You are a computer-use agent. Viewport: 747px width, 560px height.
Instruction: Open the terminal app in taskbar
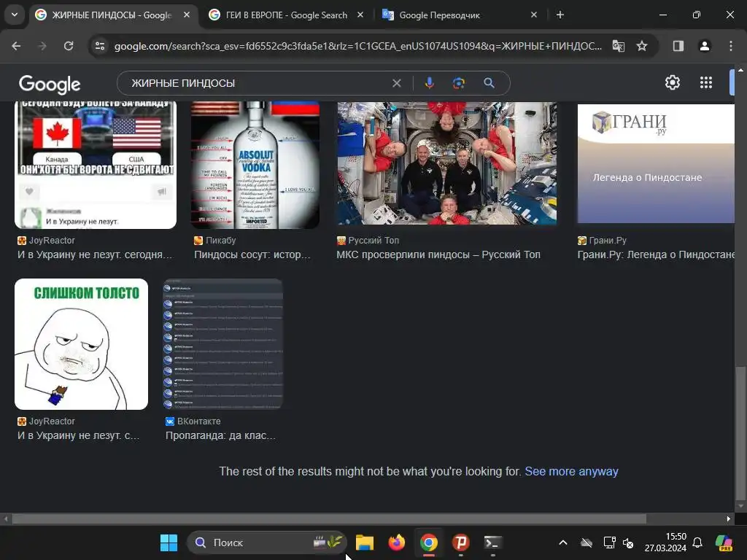pyautogui.click(x=492, y=542)
